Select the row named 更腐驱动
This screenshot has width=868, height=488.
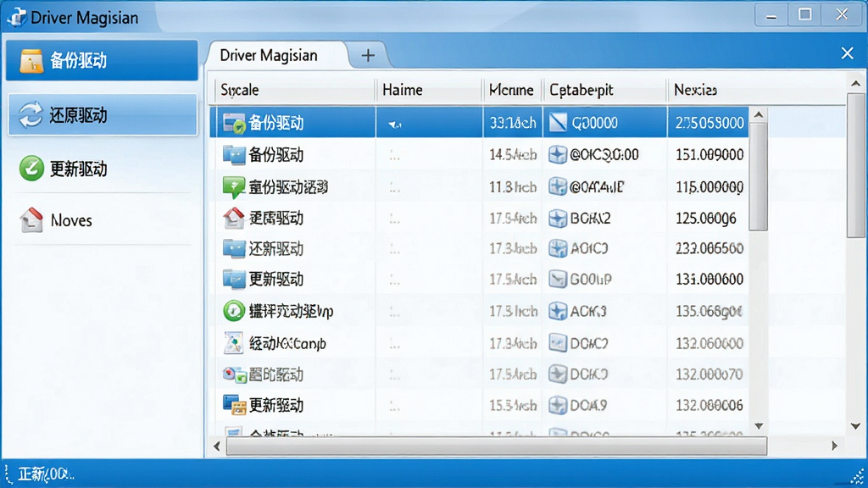tap(479, 218)
